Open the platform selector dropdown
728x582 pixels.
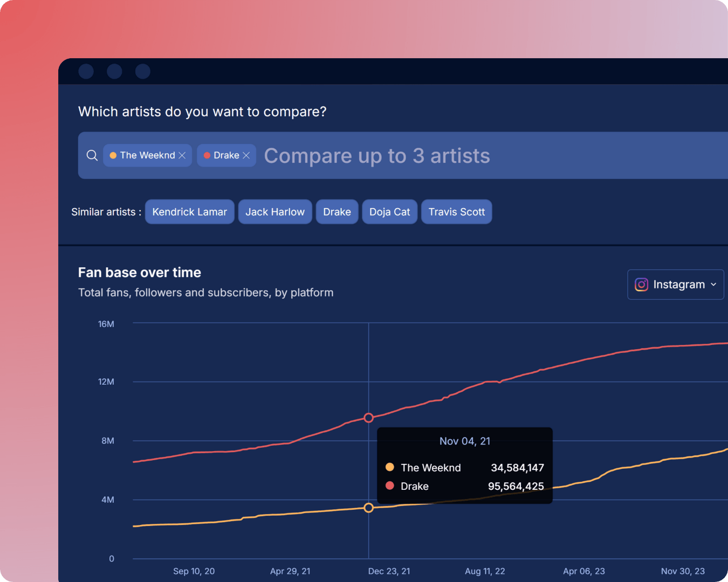675,284
